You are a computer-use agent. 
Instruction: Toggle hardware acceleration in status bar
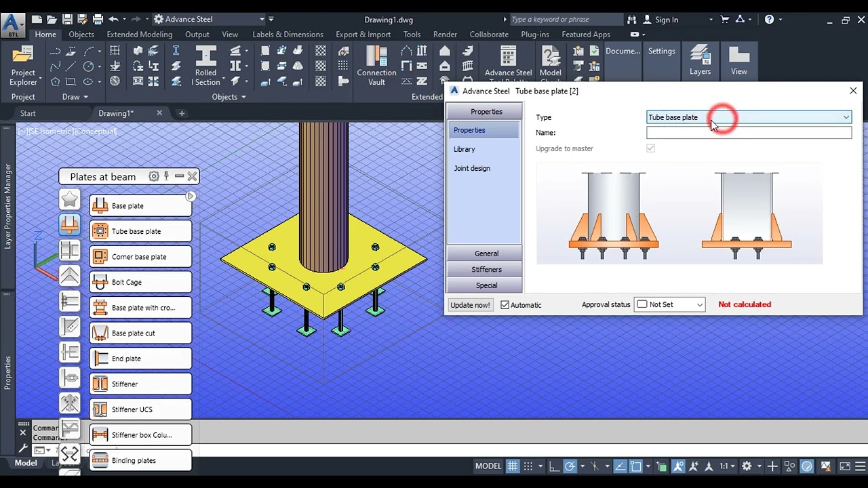click(807, 466)
